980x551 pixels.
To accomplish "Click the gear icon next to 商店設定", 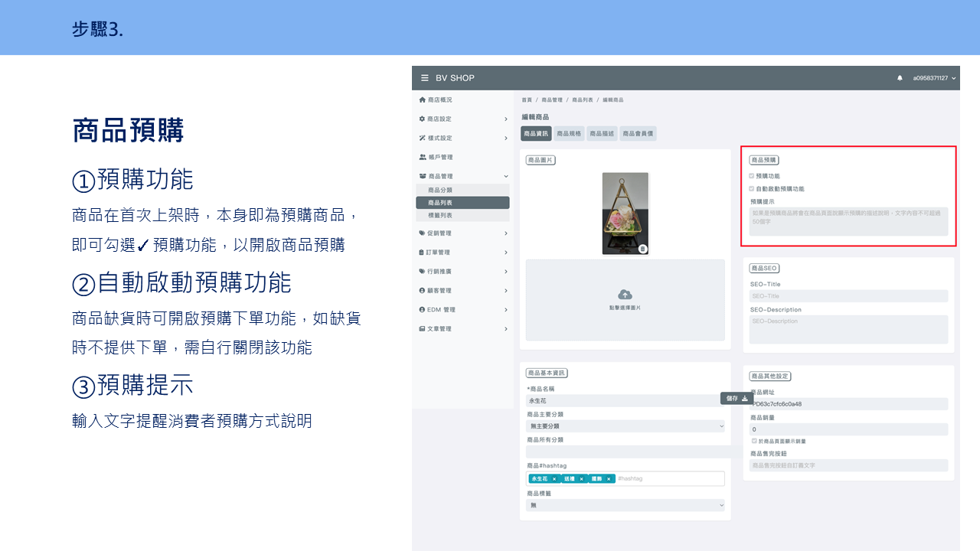I will 422,119.
